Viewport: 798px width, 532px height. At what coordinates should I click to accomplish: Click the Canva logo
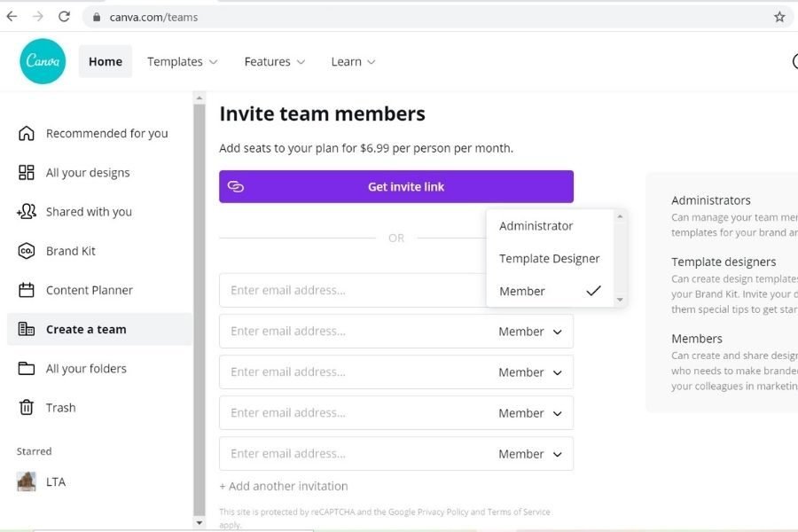click(x=43, y=61)
